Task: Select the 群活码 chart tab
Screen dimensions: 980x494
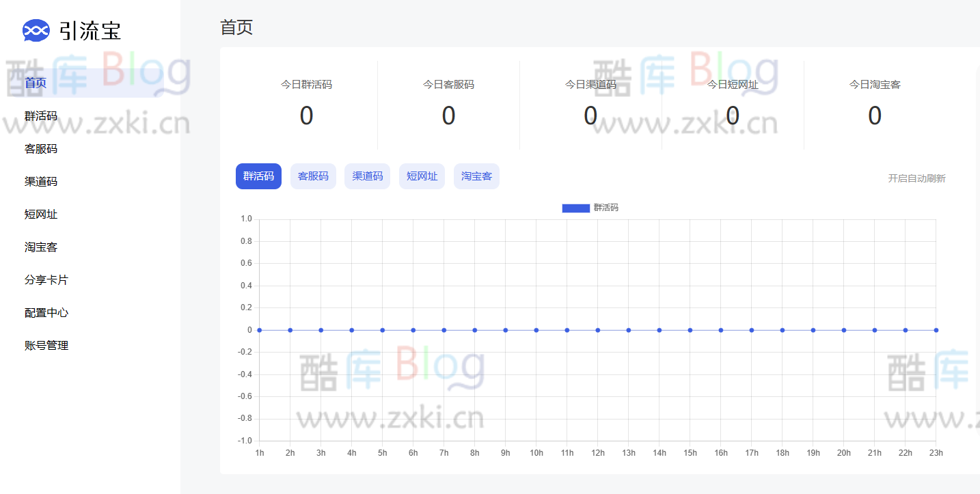Action: [258, 176]
